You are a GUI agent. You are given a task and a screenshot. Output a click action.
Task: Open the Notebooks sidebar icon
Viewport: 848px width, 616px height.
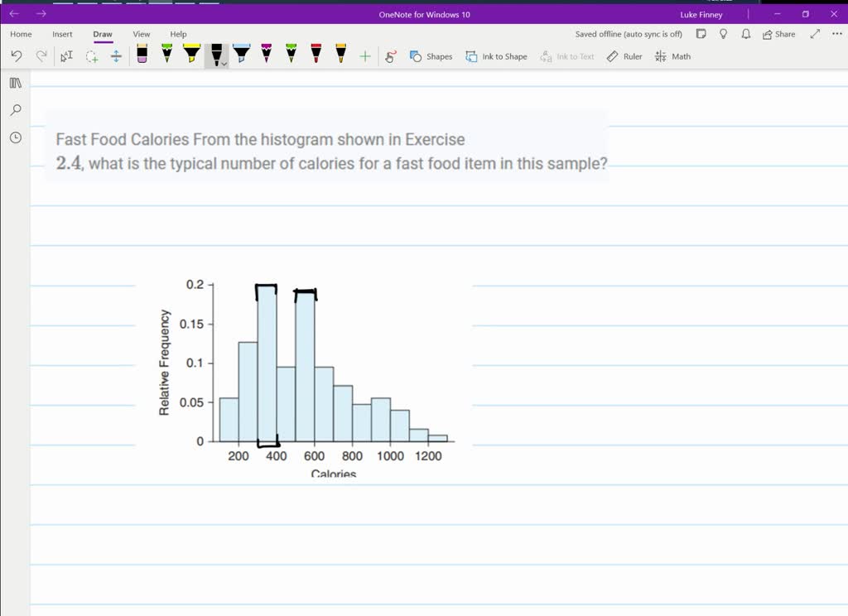click(x=14, y=83)
